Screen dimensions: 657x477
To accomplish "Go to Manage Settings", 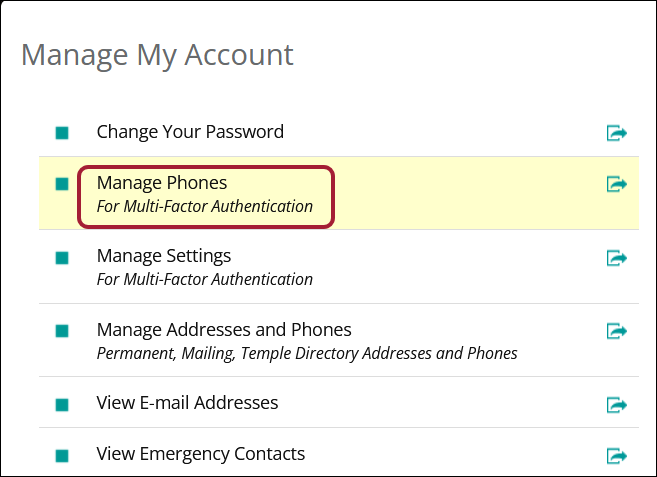I will [x=164, y=256].
